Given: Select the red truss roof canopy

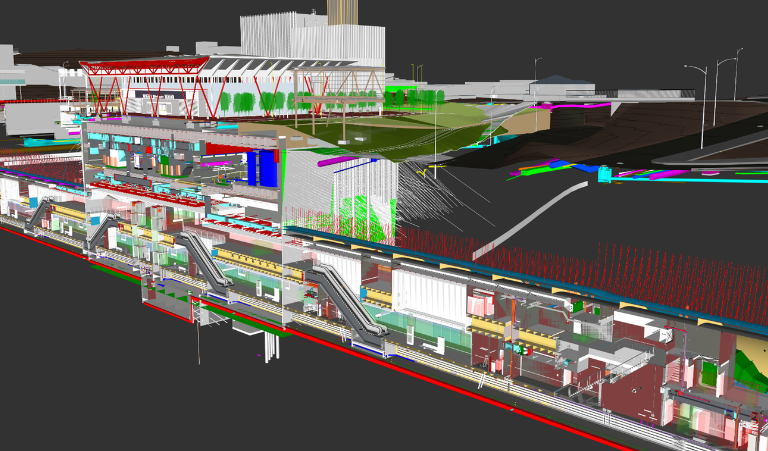Looking at the screenshot, I should (x=145, y=66).
